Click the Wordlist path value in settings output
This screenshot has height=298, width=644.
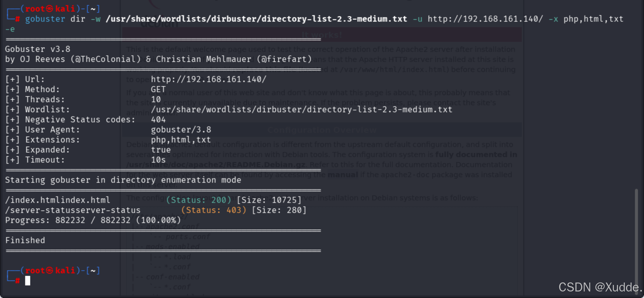click(301, 110)
